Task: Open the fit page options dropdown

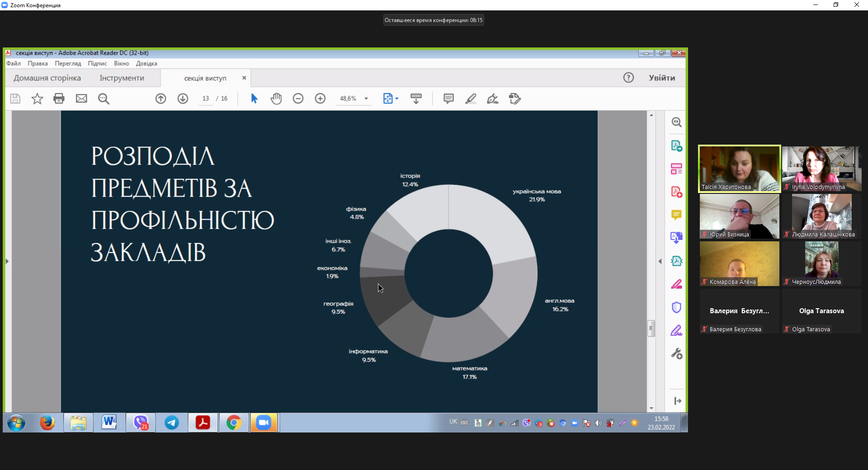Action: tap(396, 99)
